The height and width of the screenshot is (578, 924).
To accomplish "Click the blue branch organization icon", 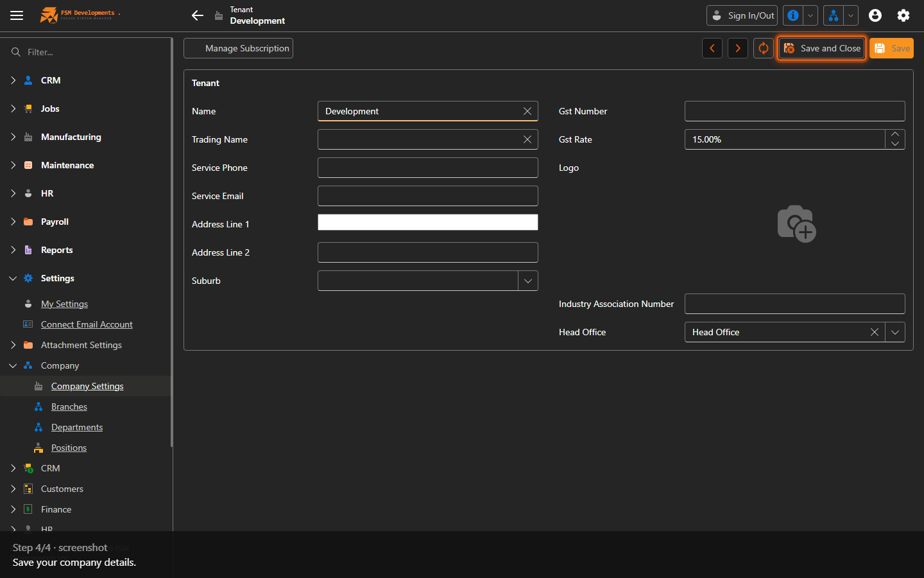I will (x=834, y=15).
